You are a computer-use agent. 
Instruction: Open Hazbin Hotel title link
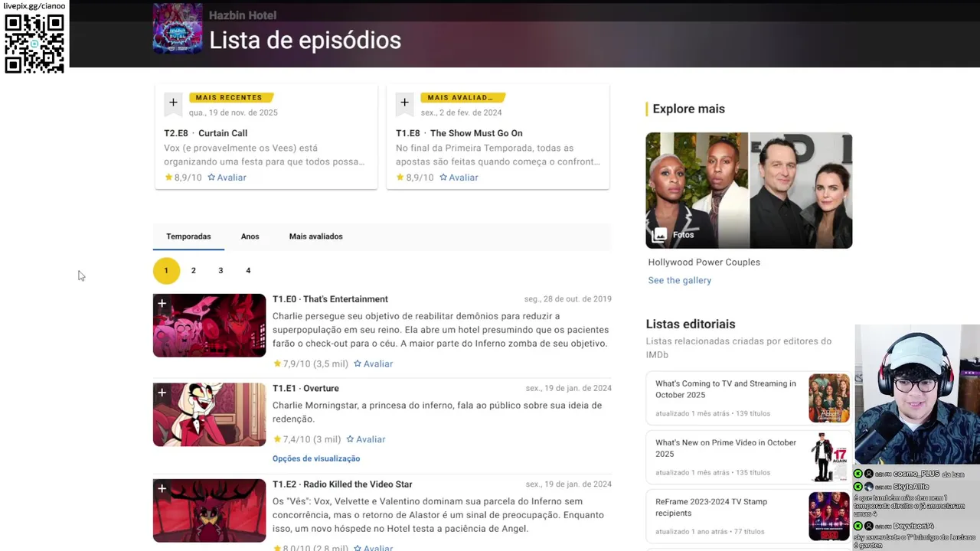click(243, 15)
